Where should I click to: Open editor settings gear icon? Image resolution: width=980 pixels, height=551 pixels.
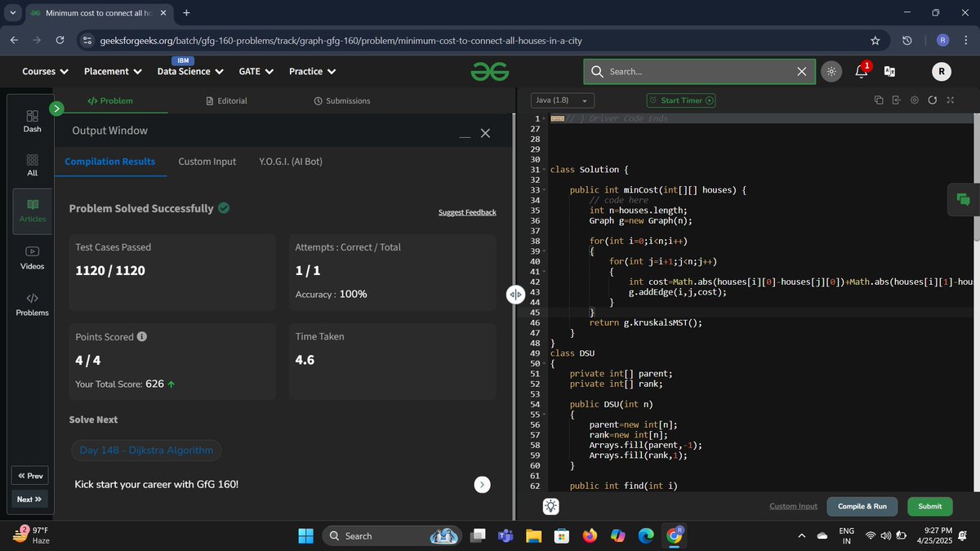pos(914,100)
